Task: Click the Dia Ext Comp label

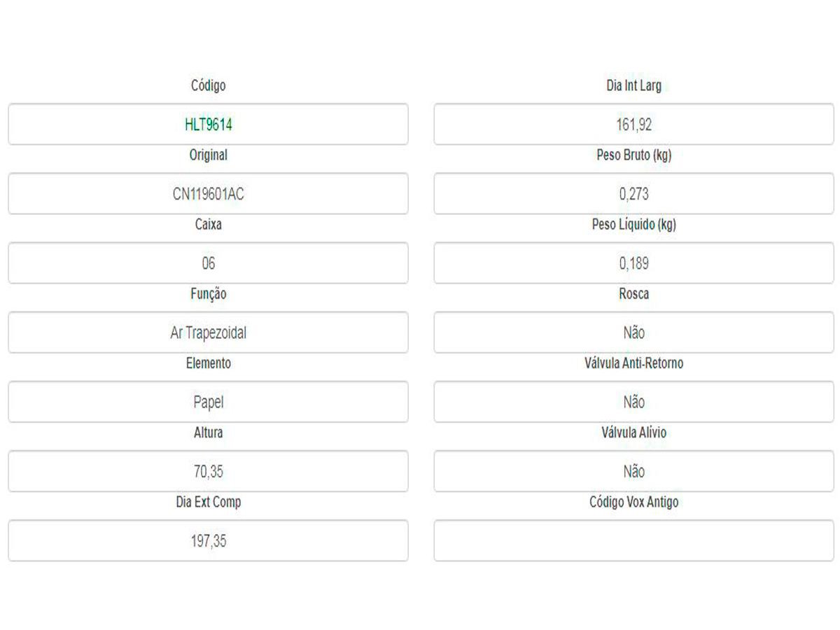Action: (x=209, y=502)
